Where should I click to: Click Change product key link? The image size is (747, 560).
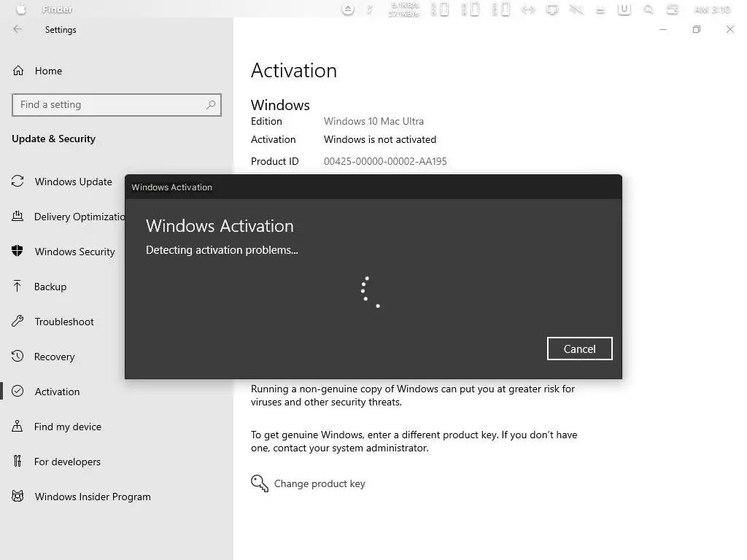[320, 483]
